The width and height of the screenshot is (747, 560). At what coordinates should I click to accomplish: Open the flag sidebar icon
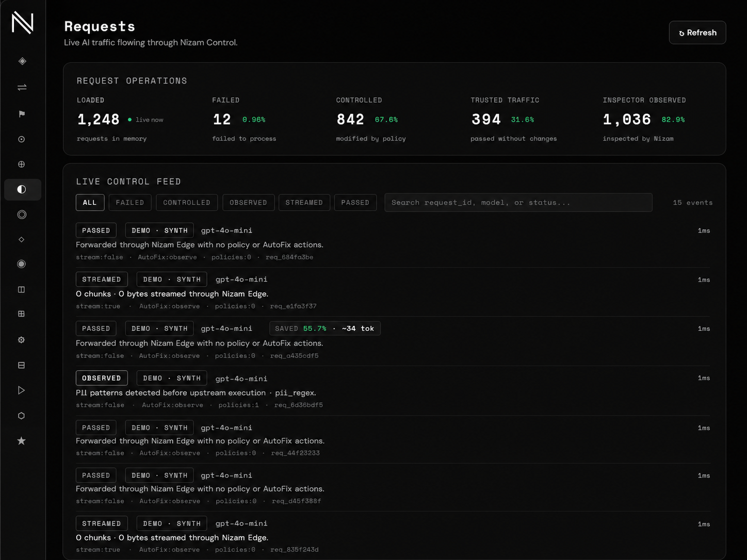pos(22,114)
